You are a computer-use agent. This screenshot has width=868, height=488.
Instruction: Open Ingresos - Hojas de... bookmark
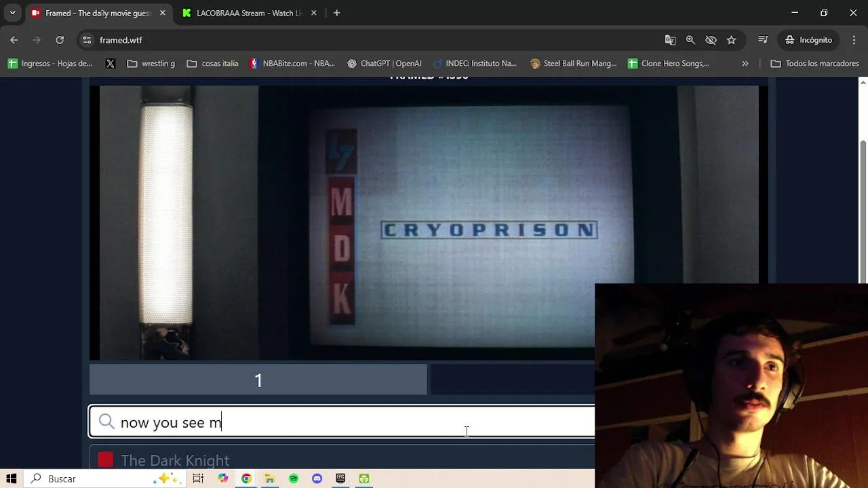click(50, 64)
